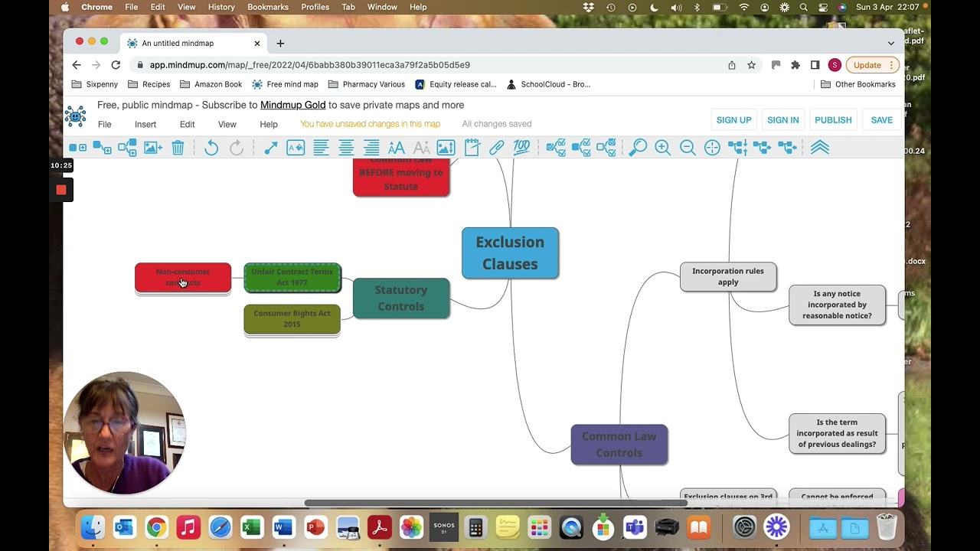Screen dimensions: 980x551
Task: Open the MindMup View menu
Action: [x=227, y=124]
